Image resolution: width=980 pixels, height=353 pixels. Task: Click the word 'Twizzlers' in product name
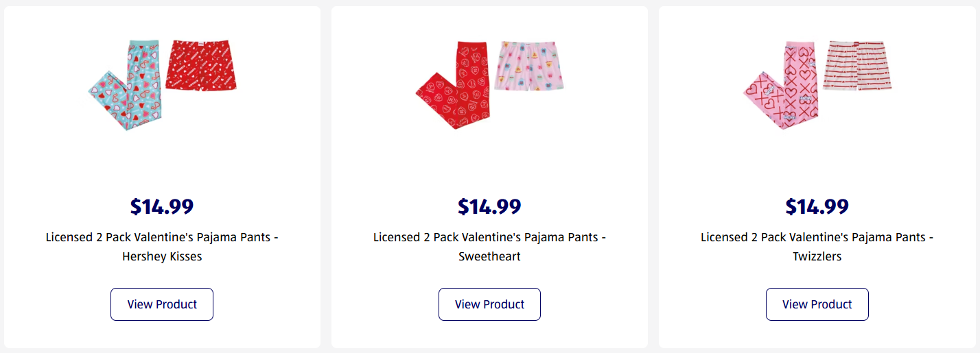coord(817,257)
